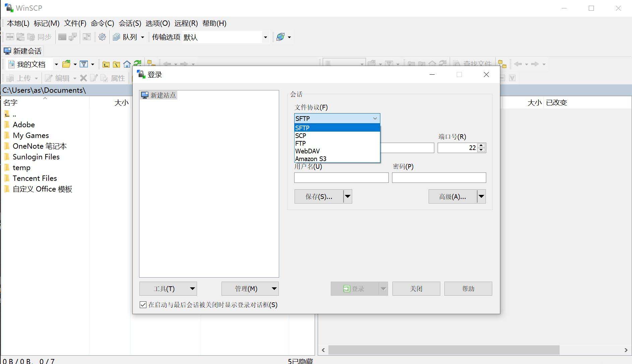Click the 登录 login button
632x364 pixels.
click(x=355, y=289)
